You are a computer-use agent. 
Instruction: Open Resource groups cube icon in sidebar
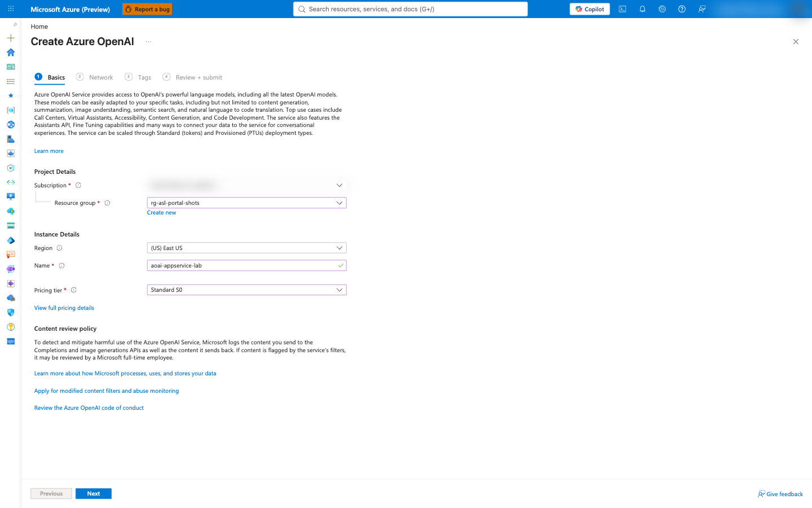tap(11, 110)
